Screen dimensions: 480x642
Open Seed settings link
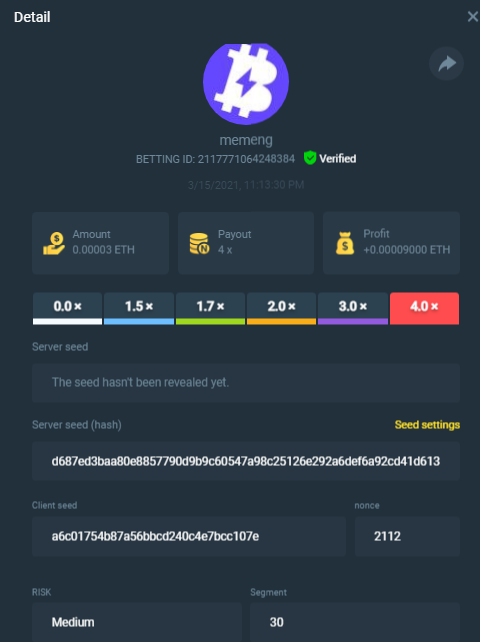(427, 425)
